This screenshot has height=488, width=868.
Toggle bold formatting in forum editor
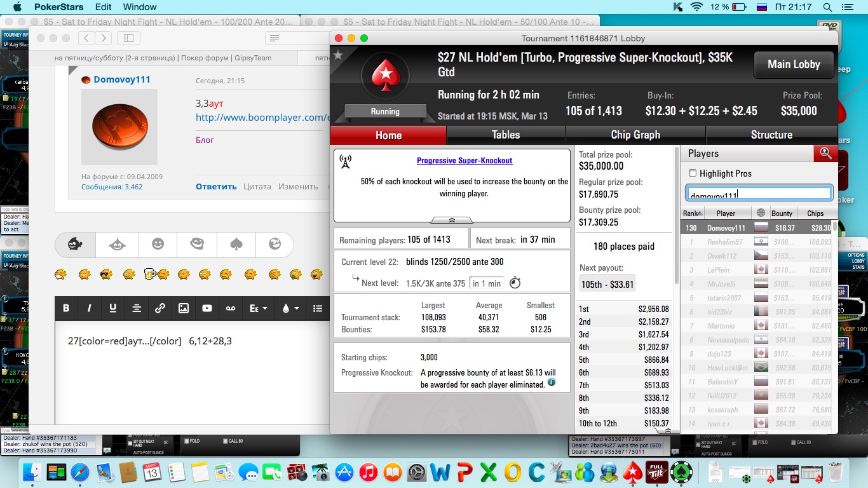coord(66,308)
